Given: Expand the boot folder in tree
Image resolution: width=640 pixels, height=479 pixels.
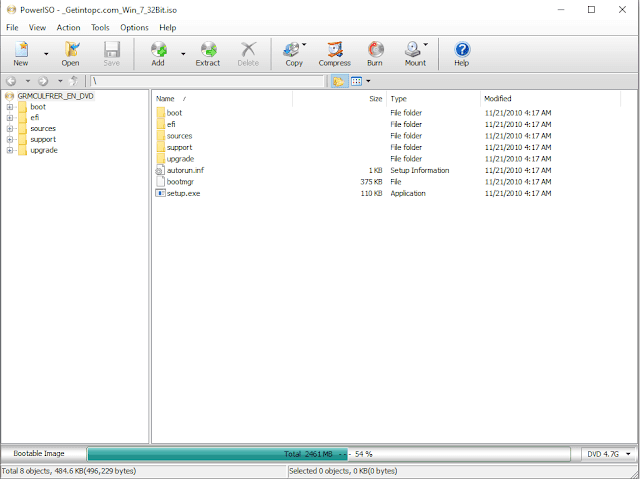Looking at the screenshot, I should coord(9,107).
